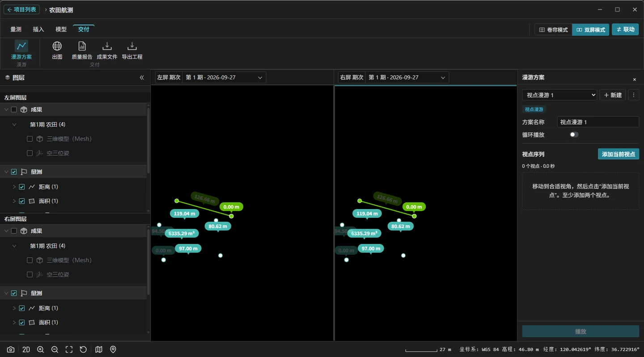Open the 质量报告 quality report
This screenshot has width=644, height=357.
coord(82,50)
